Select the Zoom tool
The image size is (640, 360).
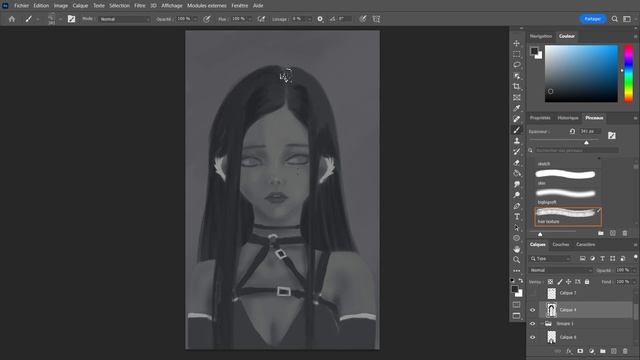517,260
